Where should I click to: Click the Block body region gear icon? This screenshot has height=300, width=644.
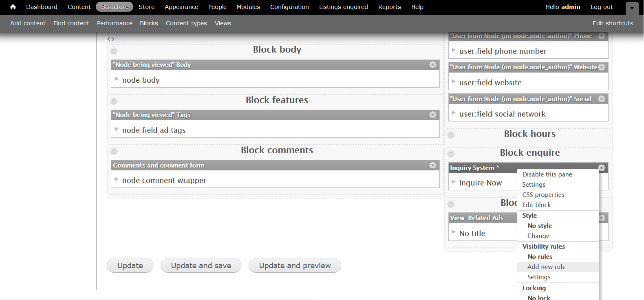click(x=114, y=51)
